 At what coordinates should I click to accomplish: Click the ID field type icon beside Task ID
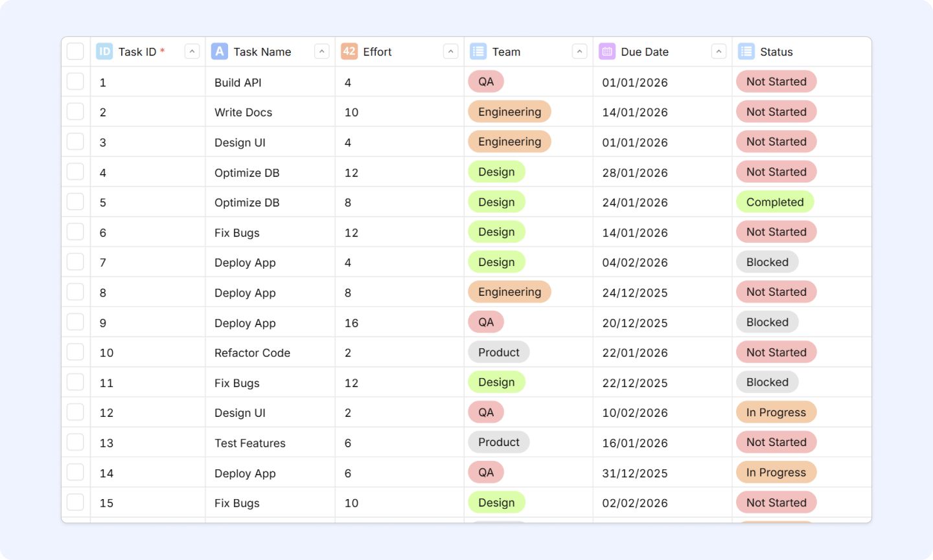point(104,51)
